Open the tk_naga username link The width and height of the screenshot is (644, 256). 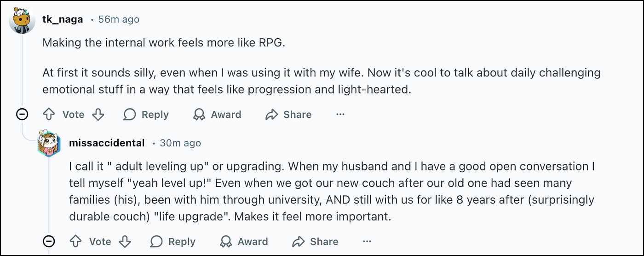pyautogui.click(x=63, y=19)
